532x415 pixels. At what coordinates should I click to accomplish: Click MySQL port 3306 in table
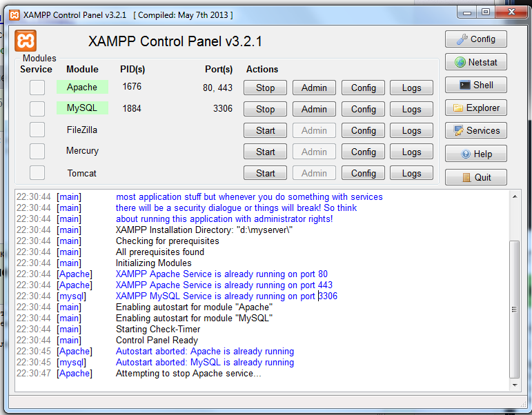[223, 108]
